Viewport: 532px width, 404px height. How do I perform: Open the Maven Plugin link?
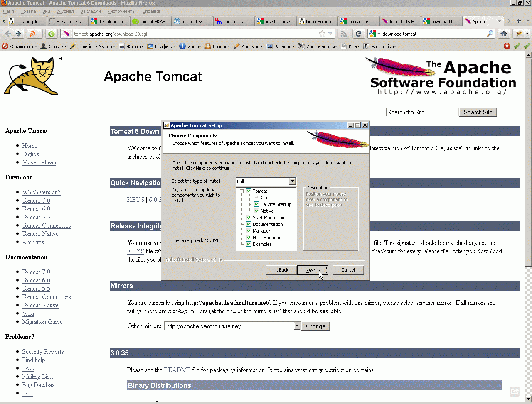coord(39,162)
